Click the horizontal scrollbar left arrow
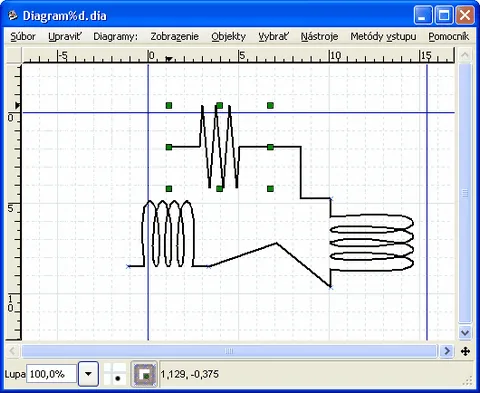Image resolution: width=480 pixels, height=393 pixels. click(13, 351)
